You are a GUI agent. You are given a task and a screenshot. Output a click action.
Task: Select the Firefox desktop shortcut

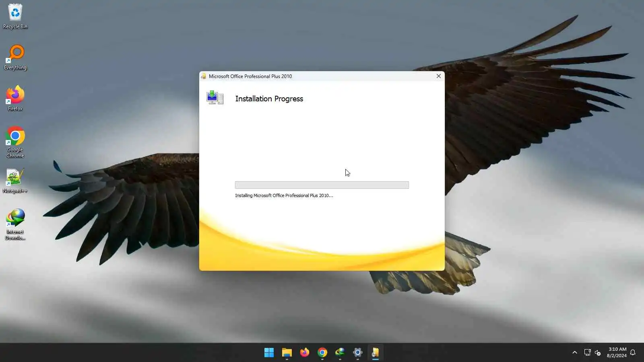(15, 99)
